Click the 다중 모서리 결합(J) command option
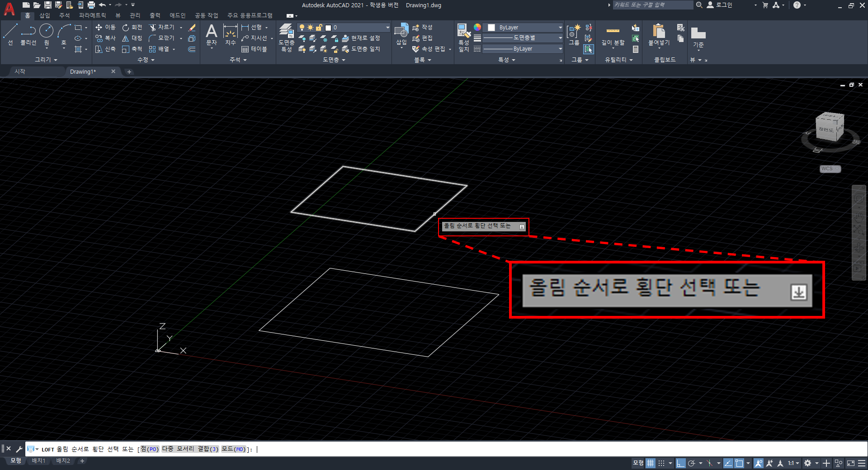The width and height of the screenshot is (868, 470). pyautogui.click(x=190, y=449)
